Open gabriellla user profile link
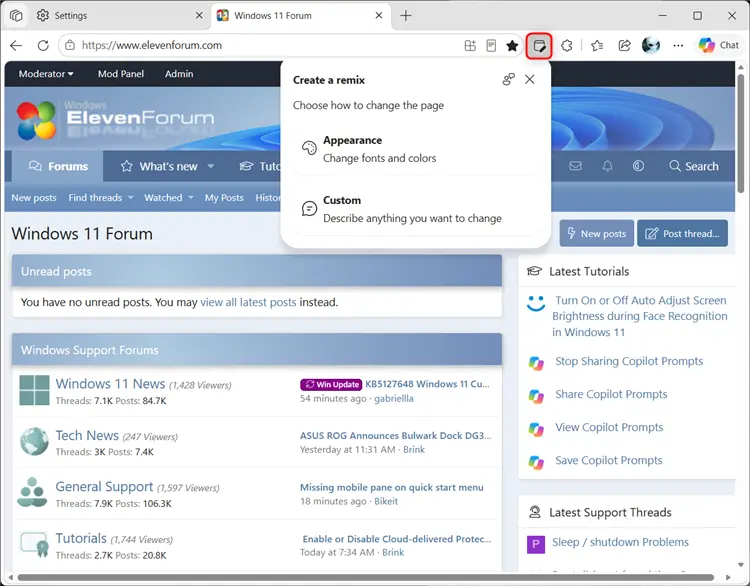This screenshot has height=586, width=750. [394, 398]
